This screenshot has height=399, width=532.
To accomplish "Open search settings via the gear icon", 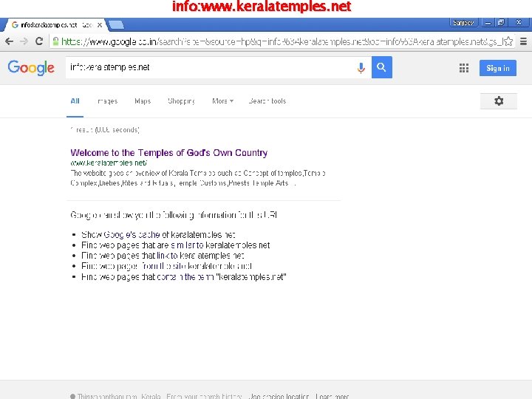I will 499,100.
